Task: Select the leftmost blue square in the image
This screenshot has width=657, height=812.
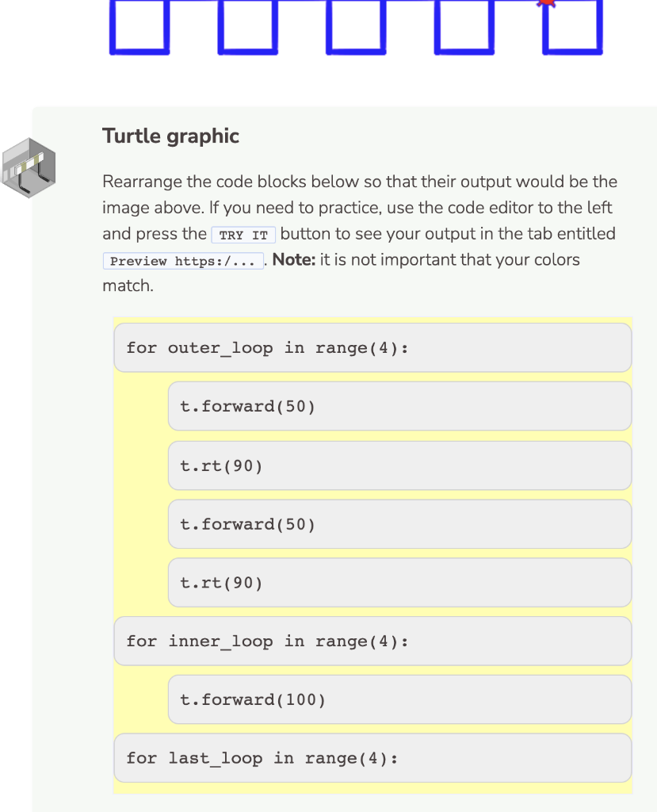Action: coord(139,26)
